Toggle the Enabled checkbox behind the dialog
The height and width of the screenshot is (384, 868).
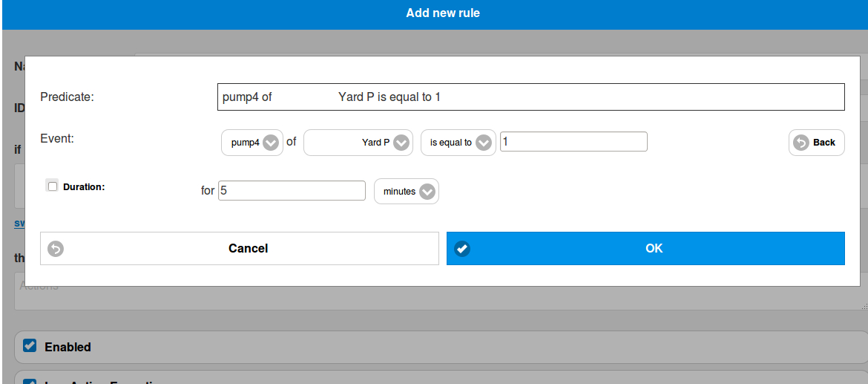pos(30,346)
